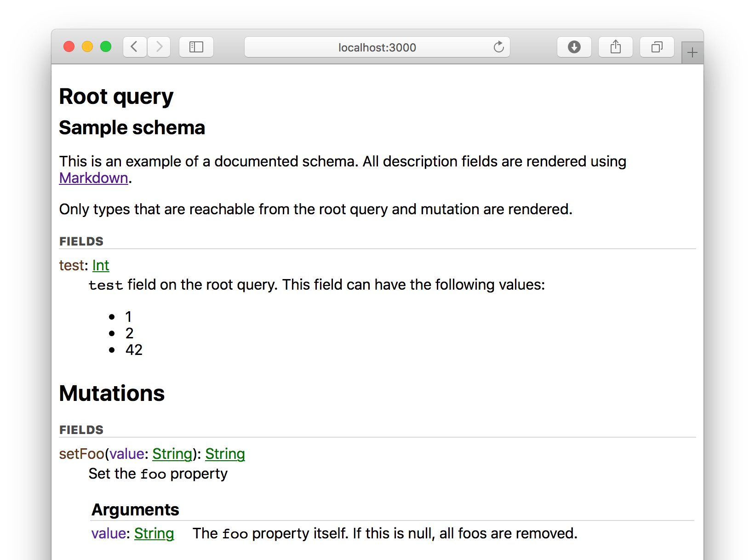Click the Mutations heading
The width and height of the screenshot is (755, 560).
pos(112,393)
